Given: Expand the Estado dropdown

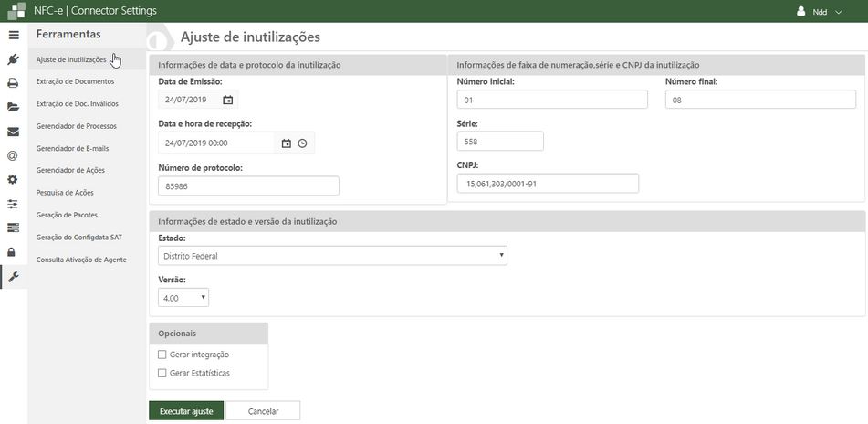Looking at the screenshot, I should 332,256.
